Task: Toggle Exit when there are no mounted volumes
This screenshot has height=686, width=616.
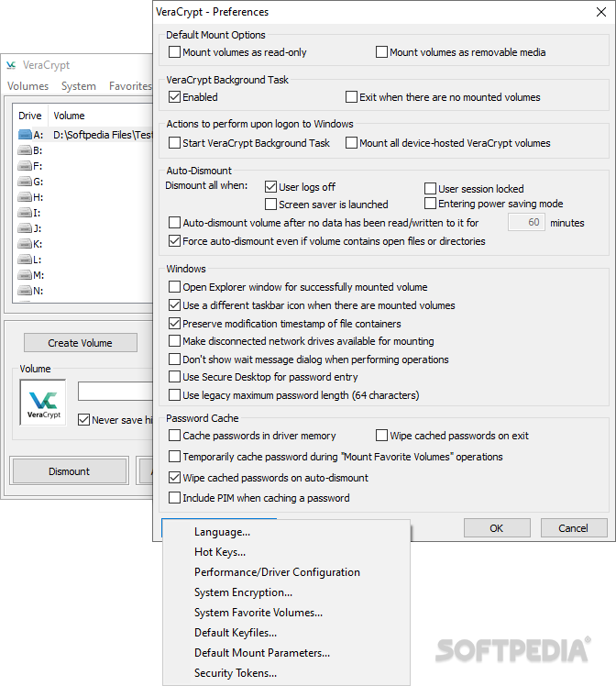Action: pyautogui.click(x=351, y=96)
